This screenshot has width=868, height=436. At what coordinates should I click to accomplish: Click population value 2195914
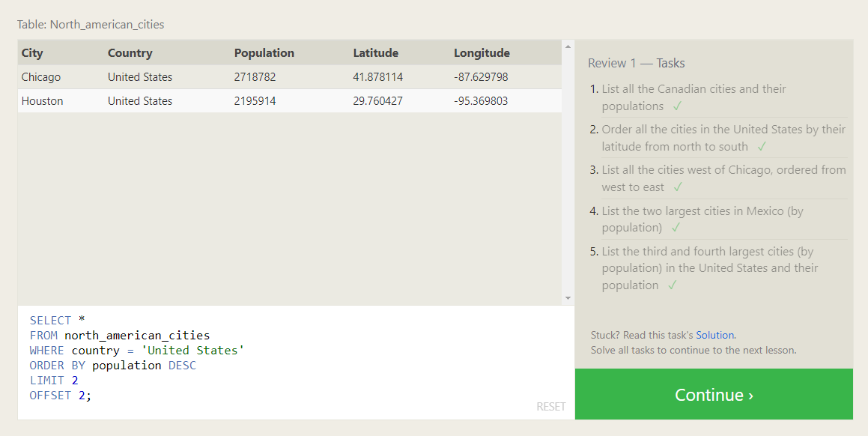[255, 101]
